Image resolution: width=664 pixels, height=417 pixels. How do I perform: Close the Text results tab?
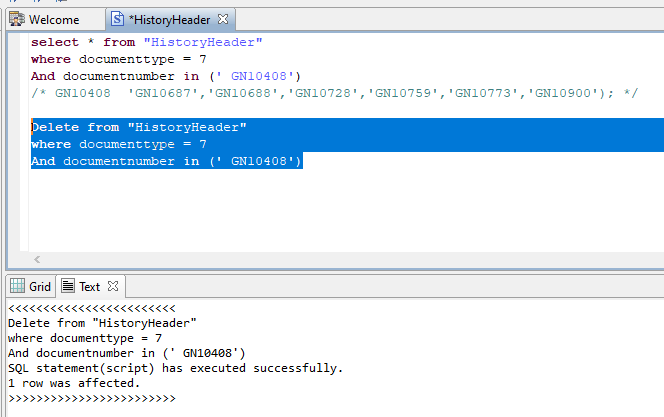[112, 286]
